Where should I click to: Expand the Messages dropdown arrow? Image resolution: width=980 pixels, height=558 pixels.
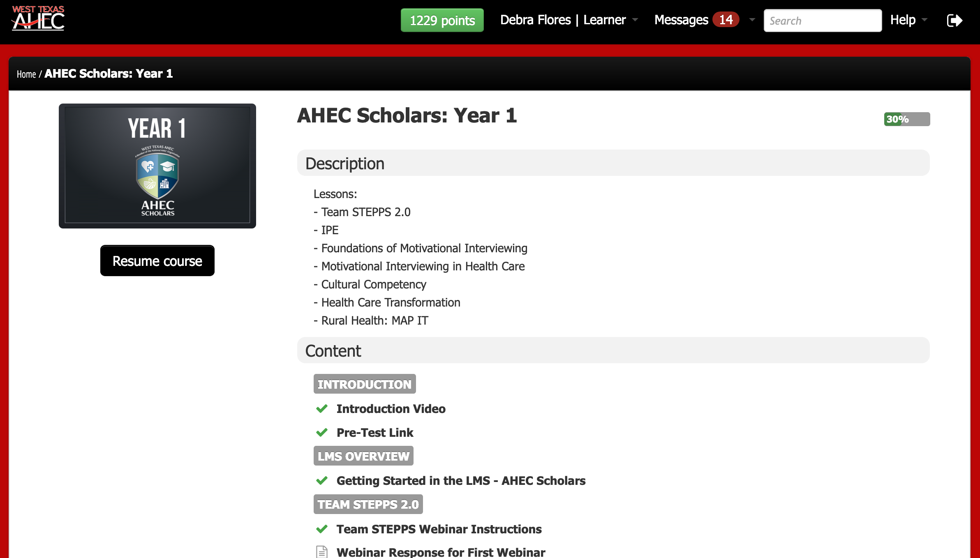752,20
